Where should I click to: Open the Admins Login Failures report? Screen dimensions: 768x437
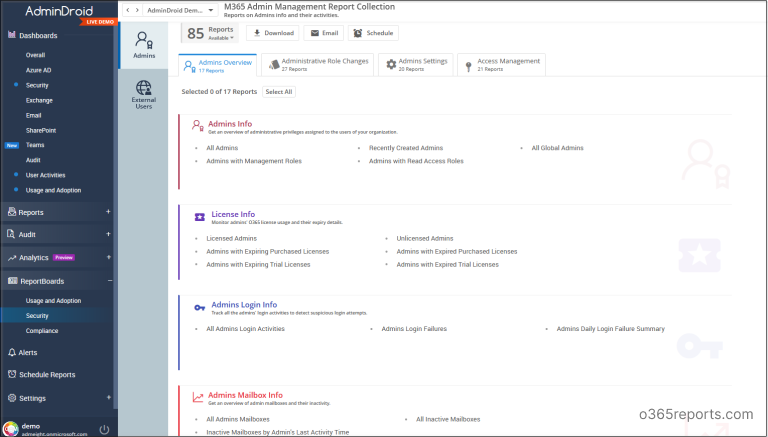(414, 329)
